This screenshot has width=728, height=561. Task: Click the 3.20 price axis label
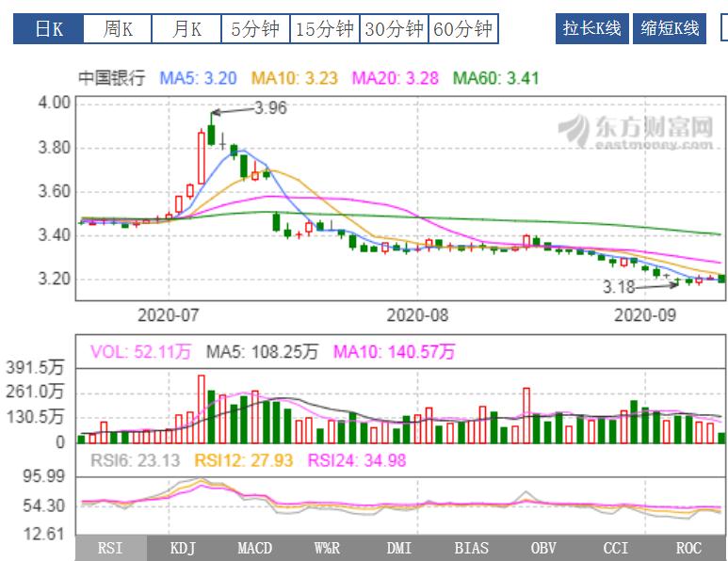click(54, 279)
